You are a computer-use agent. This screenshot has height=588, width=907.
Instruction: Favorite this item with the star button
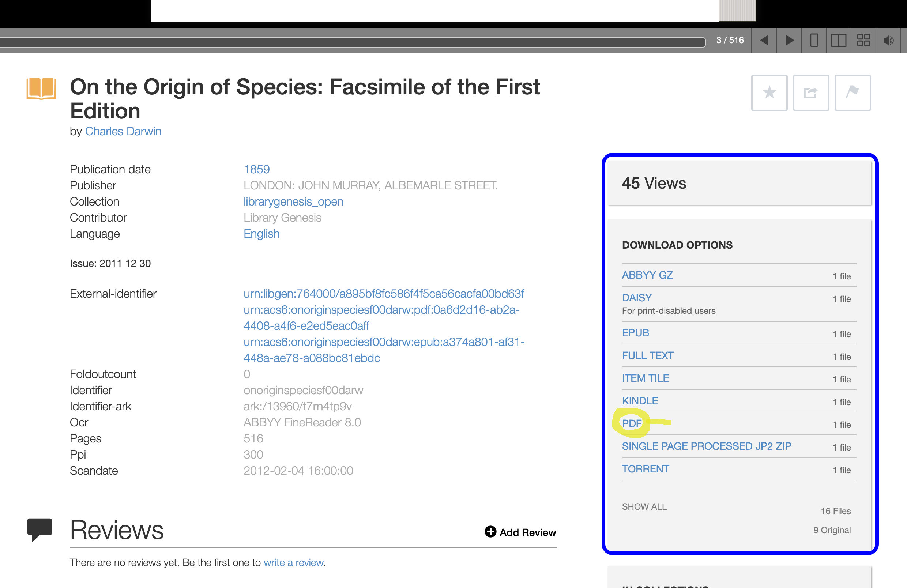tap(769, 93)
